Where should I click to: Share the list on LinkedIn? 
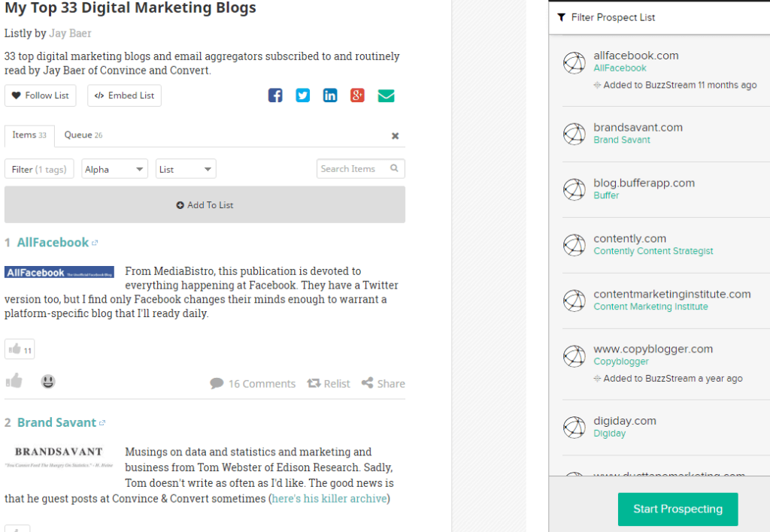pyautogui.click(x=329, y=95)
